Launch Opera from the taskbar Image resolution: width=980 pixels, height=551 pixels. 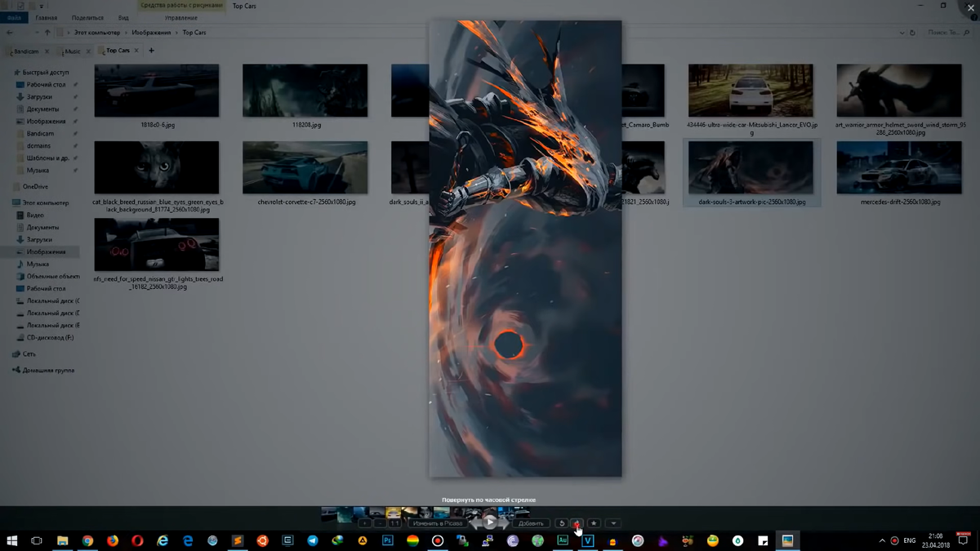pyautogui.click(x=137, y=540)
